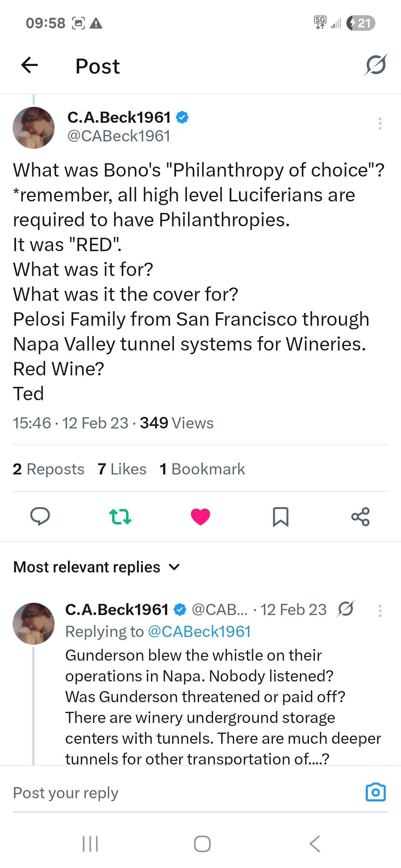This screenshot has height=868, width=401.
Task: Open three-dot menu on main post
Action: [x=380, y=124]
